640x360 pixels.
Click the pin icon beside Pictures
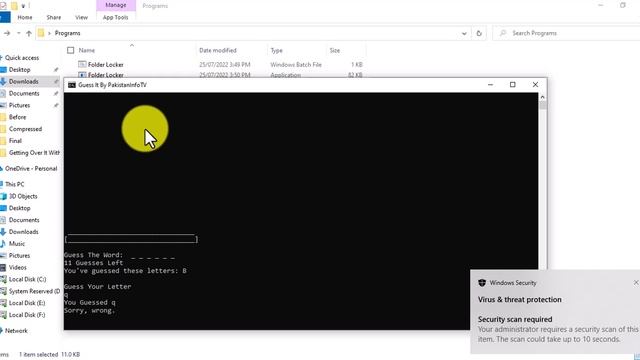(56, 105)
